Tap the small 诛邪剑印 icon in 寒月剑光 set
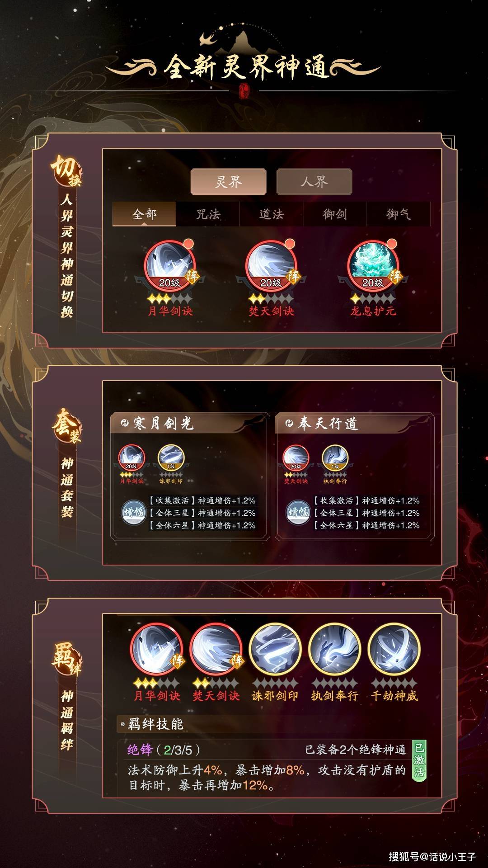 click(x=171, y=458)
